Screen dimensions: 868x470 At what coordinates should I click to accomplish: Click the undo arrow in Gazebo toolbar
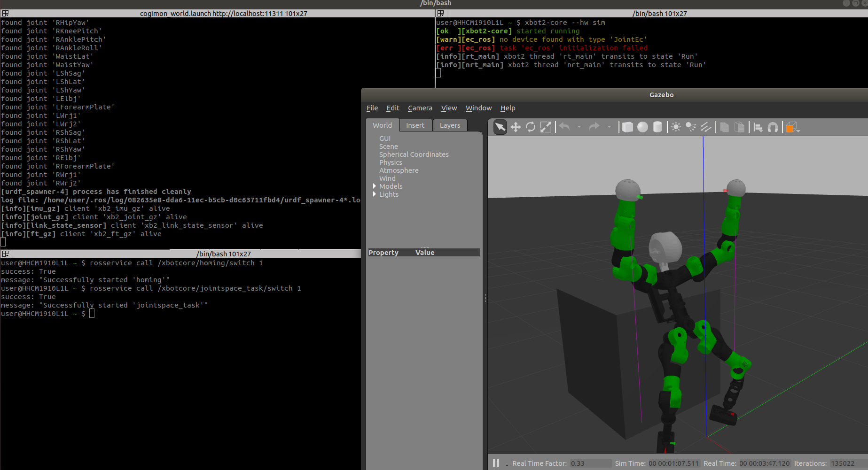tap(565, 127)
